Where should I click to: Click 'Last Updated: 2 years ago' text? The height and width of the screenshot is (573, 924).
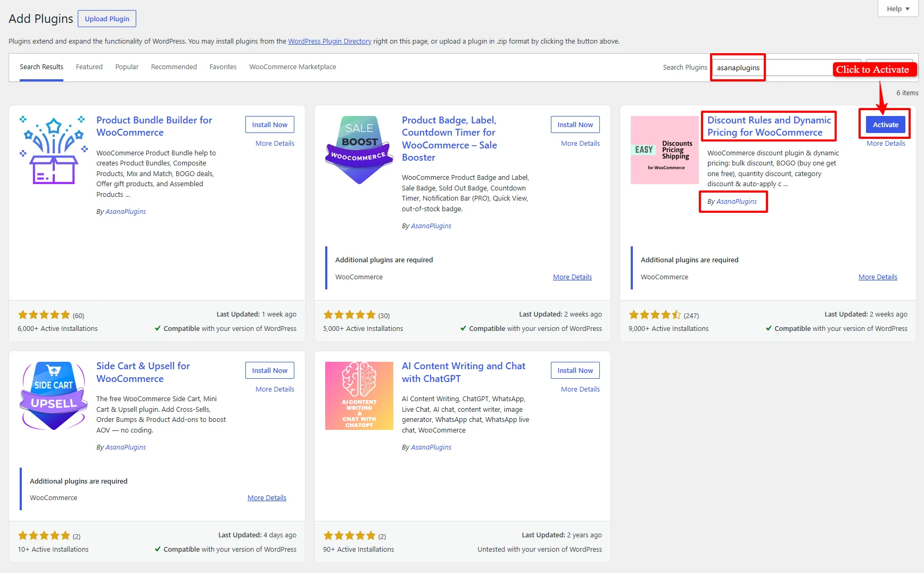(562, 535)
